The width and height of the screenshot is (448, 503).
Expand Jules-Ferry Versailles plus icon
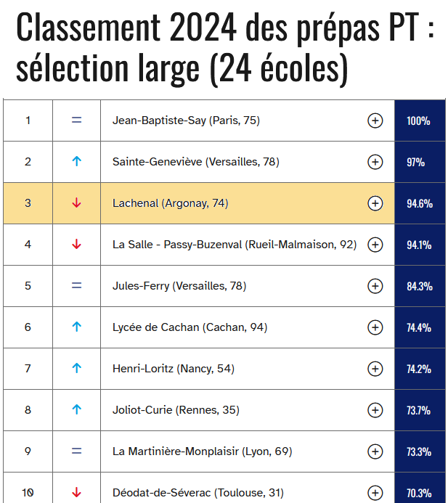pyautogui.click(x=375, y=286)
